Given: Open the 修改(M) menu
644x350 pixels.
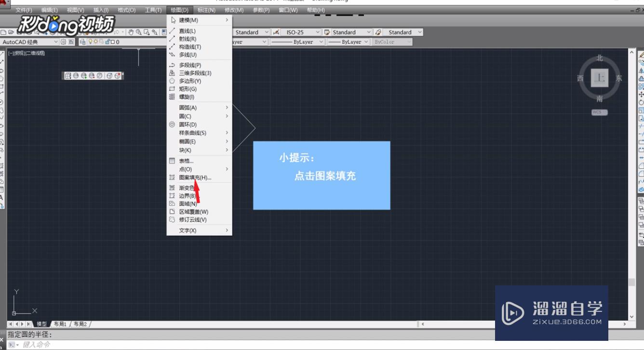Looking at the screenshot, I should (x=234, y=10).
